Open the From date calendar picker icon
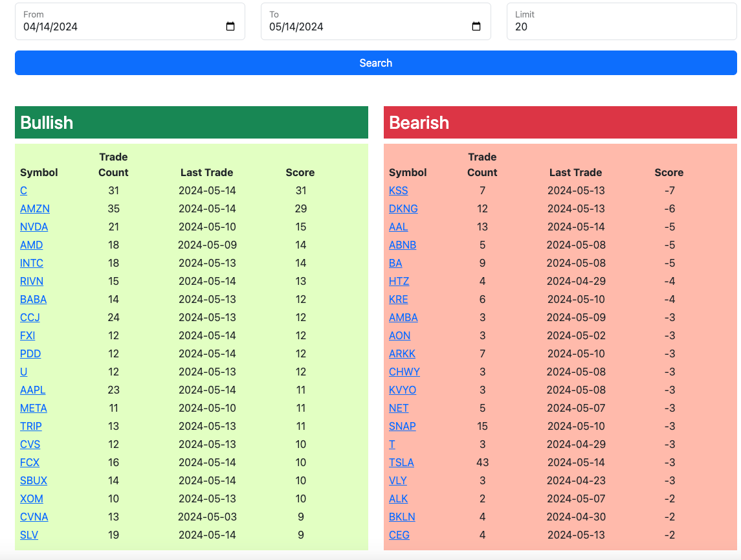 [x=230, y=27]
